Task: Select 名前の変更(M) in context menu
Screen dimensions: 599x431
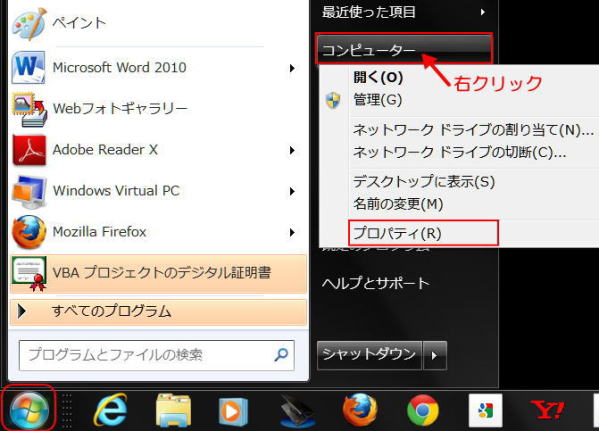Action: tap(398, 204)
